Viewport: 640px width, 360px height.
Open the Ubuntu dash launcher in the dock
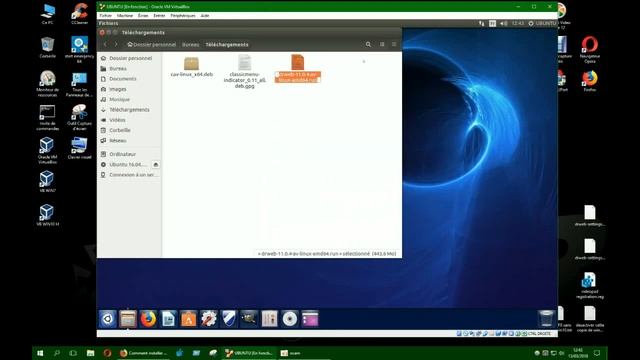click(108, 319)
